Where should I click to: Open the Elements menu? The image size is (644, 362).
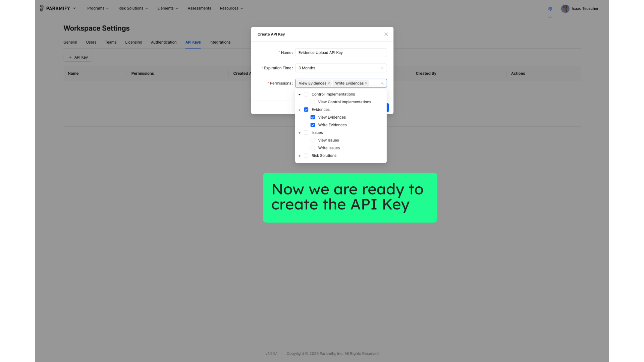tap(168, 8)
